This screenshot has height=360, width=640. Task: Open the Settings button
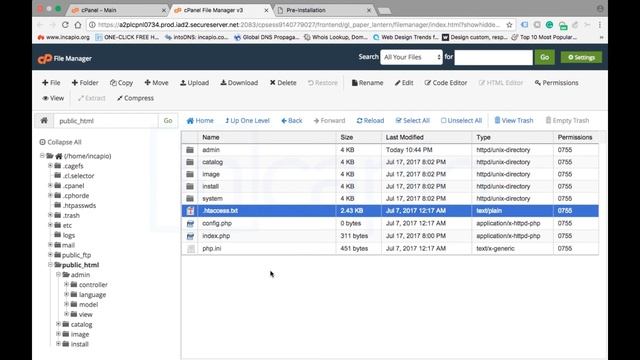[x=581, y=58]
